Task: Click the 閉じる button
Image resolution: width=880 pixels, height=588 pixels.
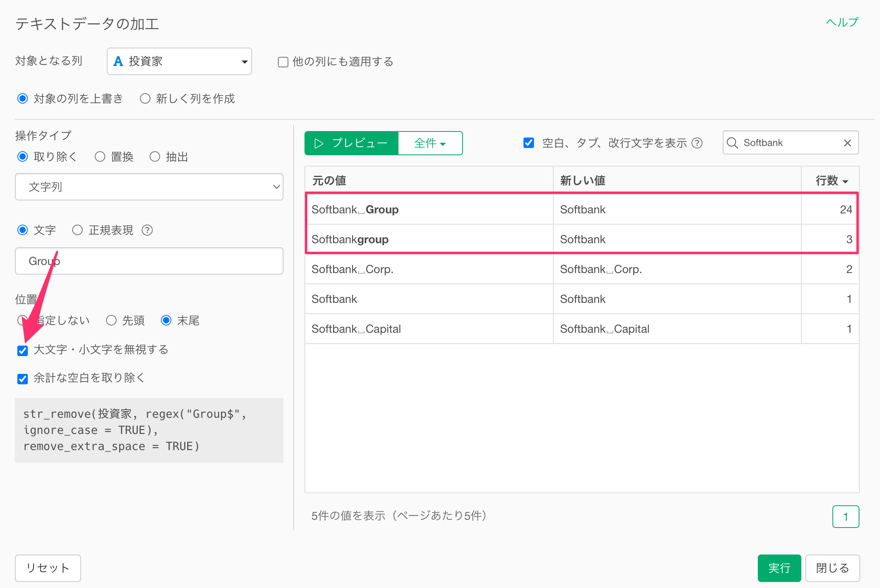Action: 832,568
